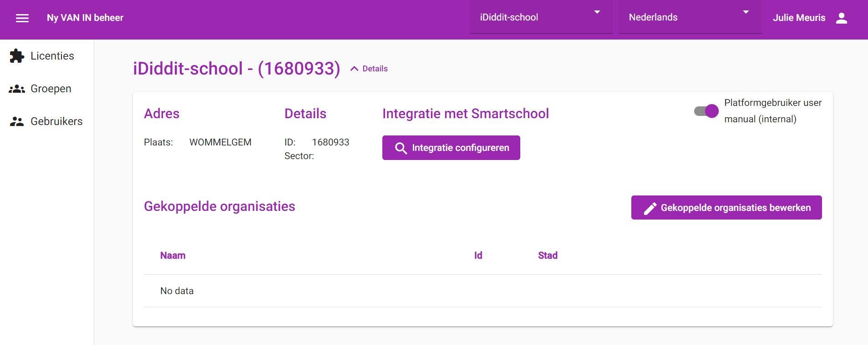868x345 pixels.
Task: Open the iDiddit-school organisation dropdown
Action: pos(541,17)
